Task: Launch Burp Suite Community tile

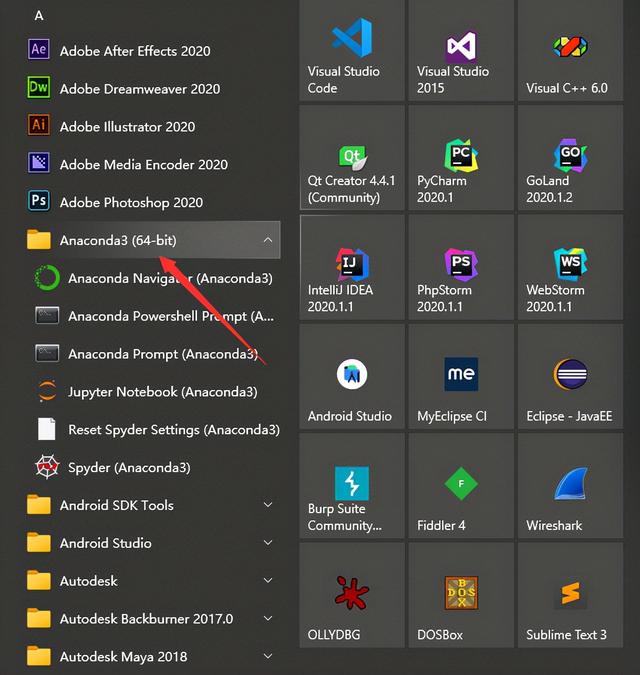Action: pos(352,486)
